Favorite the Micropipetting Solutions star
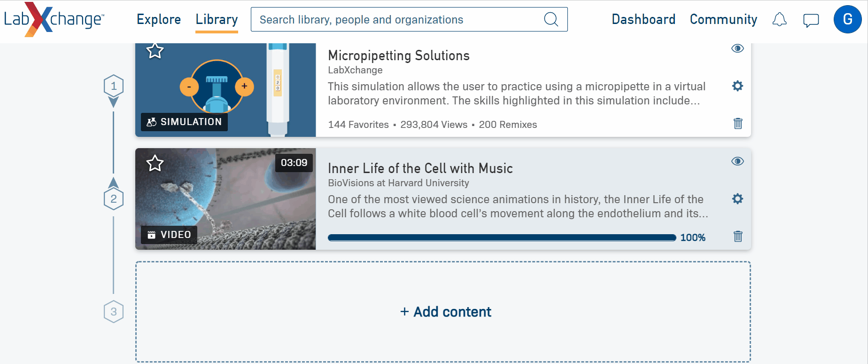The image size is (868, 364). [155, 51]
